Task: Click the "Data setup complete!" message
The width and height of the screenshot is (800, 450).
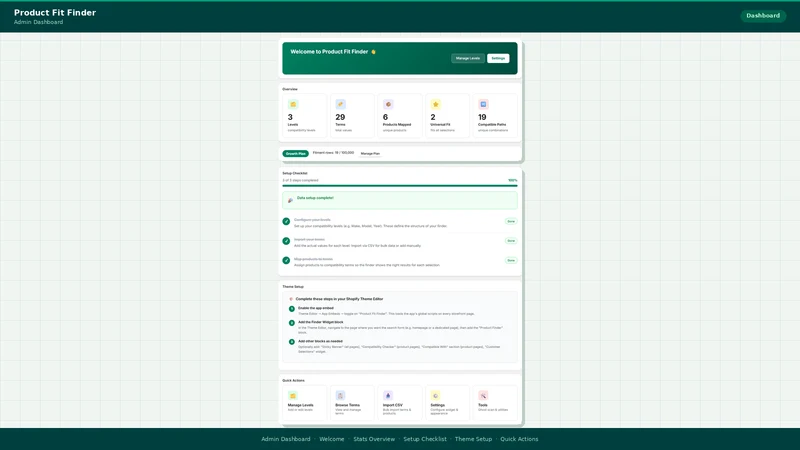Action: (315, 198)
